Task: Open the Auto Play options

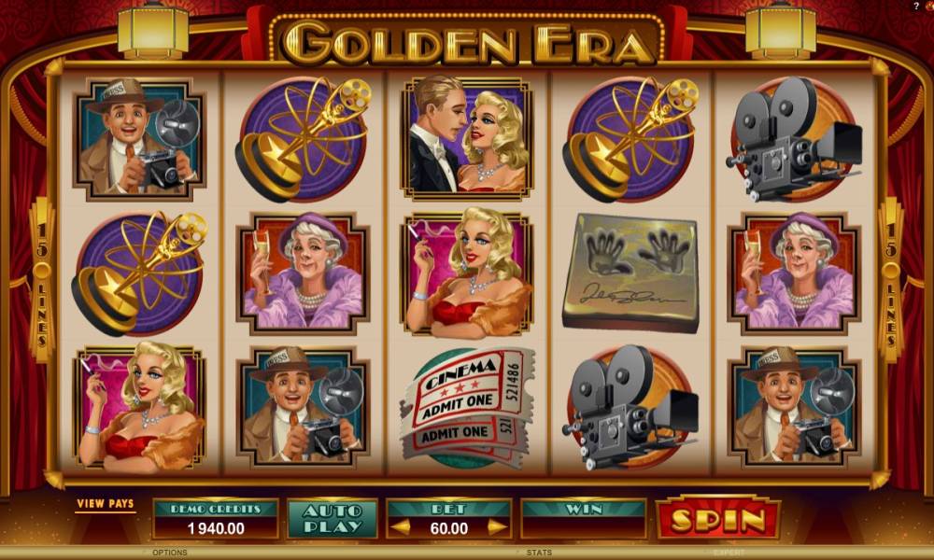Action: tap(332, 519)
